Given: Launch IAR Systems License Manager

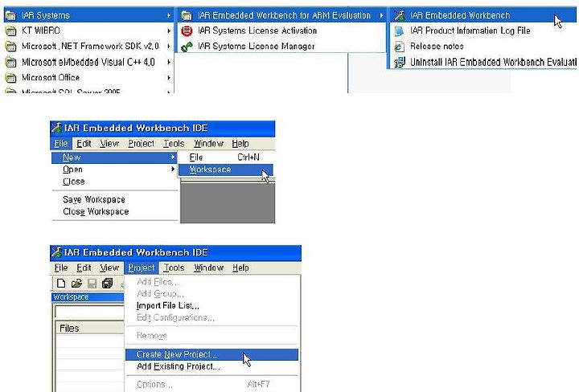Looking at the screenshot, I should click(x=282, y=46).
